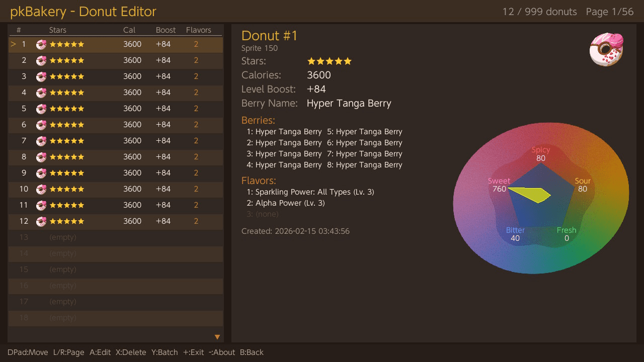
Task: Click the Page 1/56 indicator
Action: click(610, 12)
